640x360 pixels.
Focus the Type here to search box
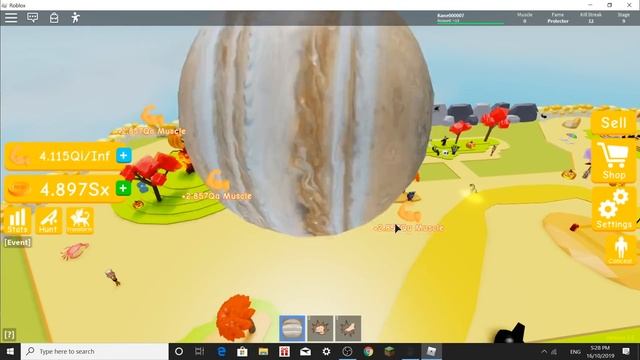tap(95, 351)
